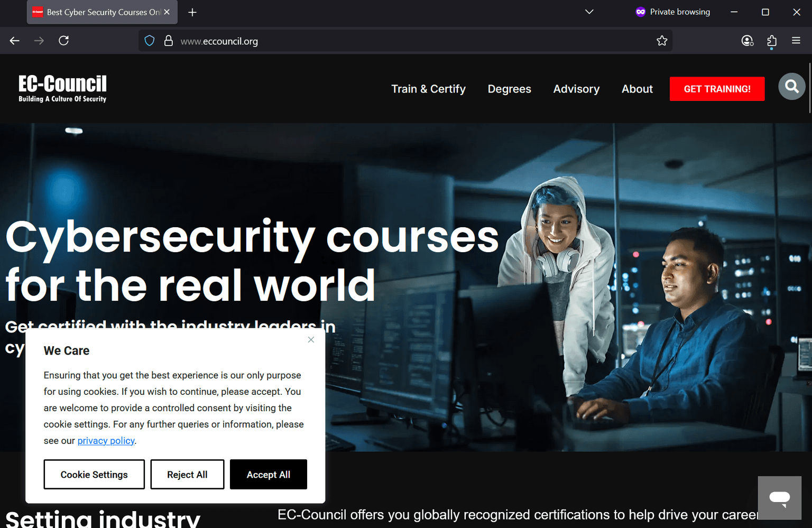Reload the current page
Viewport: 812px width, 528px height.
(63, 41)
